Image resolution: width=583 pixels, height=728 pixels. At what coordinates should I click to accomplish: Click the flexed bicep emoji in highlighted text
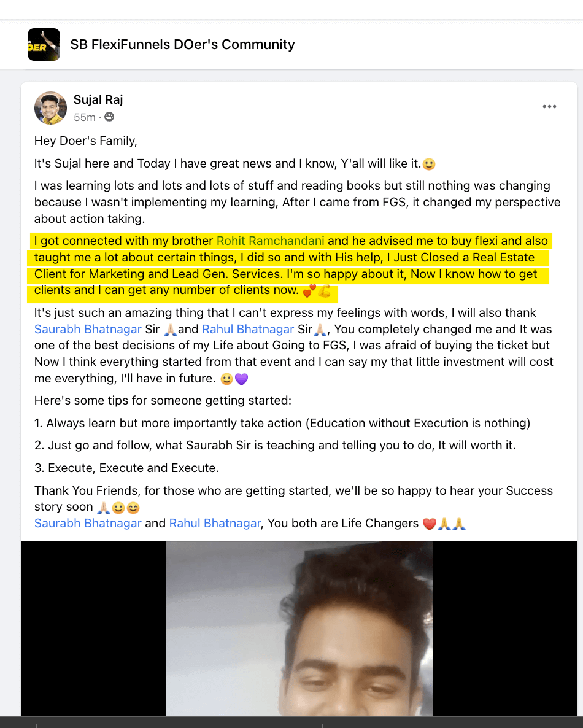(324, 291)
